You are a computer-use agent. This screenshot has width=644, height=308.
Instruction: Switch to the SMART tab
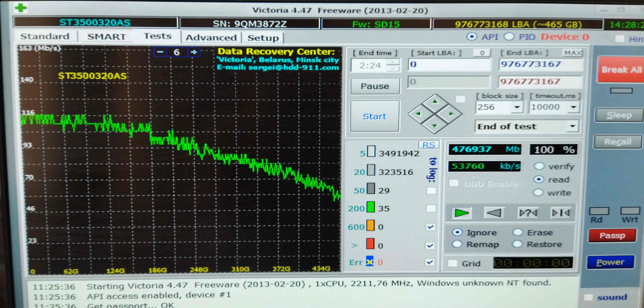tap(107, 37)
